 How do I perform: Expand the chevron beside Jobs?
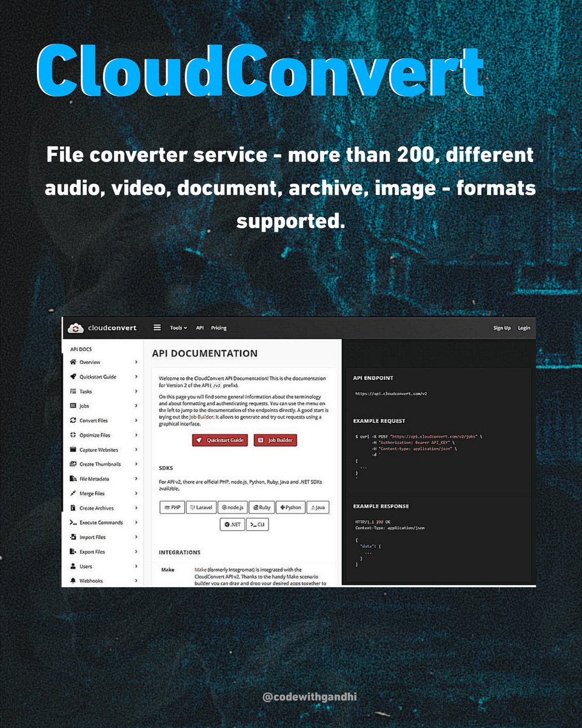(x=136, y=406)
